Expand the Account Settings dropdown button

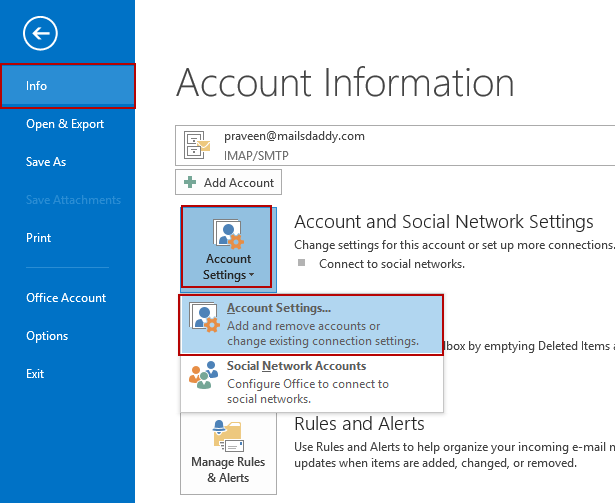(228, 249)
